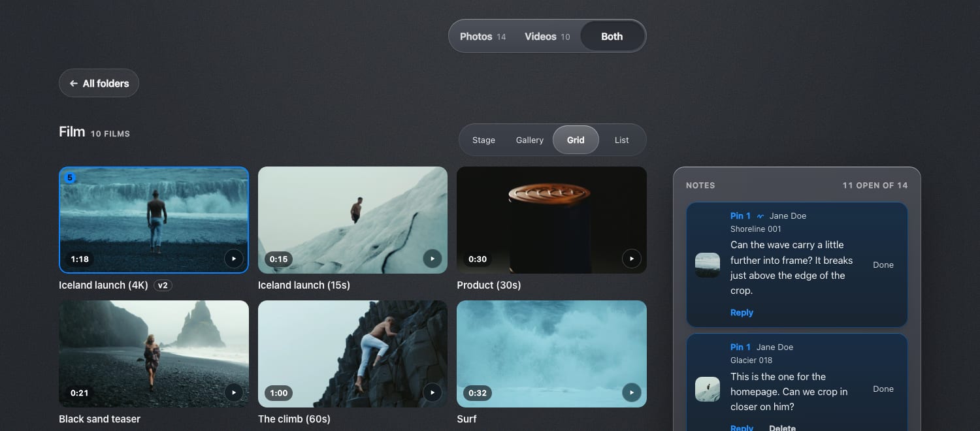Image resolution: width=980 pixels, height=431 pixels.
Task: Open The climb (60s) thumbnail
Action: coord(353,354)
